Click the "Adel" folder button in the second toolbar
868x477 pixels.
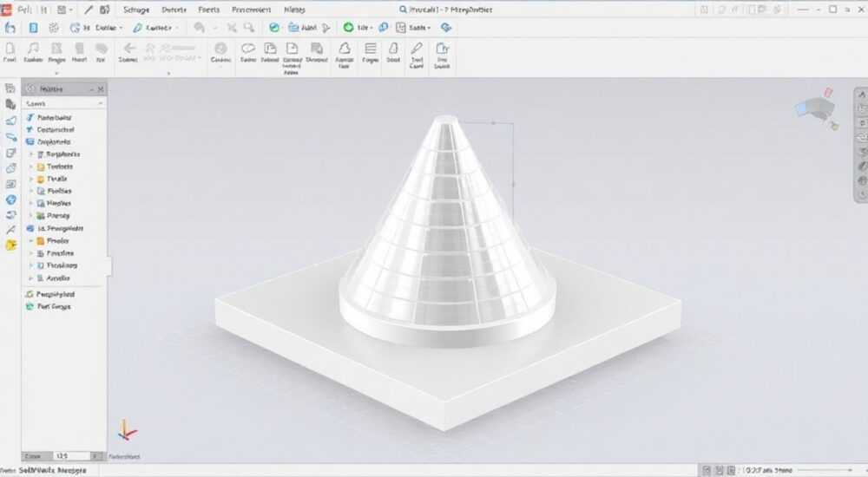tap(303, 28)
